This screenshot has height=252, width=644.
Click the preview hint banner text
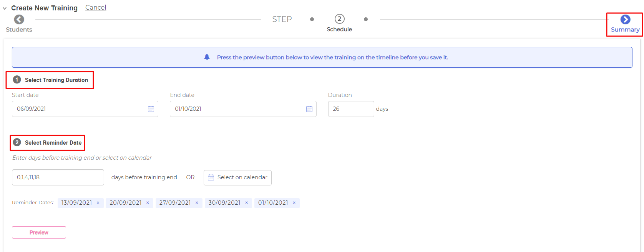[332, 57]
